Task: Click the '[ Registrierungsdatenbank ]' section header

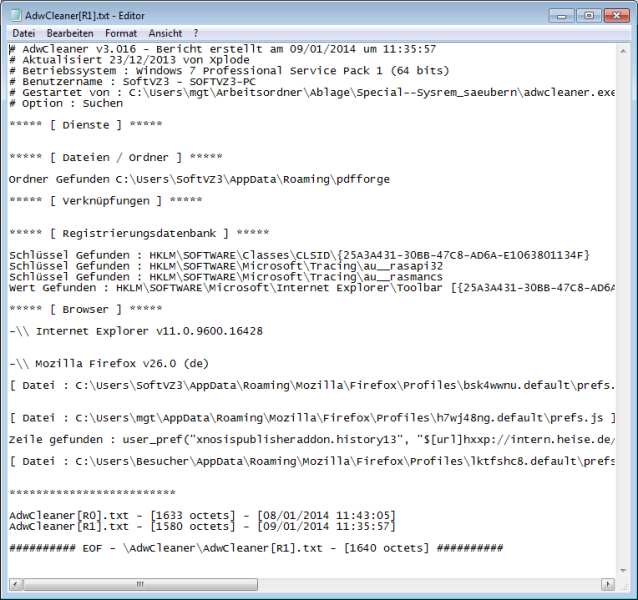Action: tap(139, 233)
